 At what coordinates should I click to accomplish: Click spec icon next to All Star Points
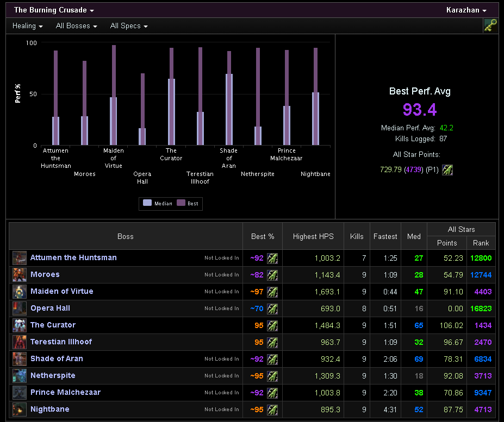pos(447,170)
